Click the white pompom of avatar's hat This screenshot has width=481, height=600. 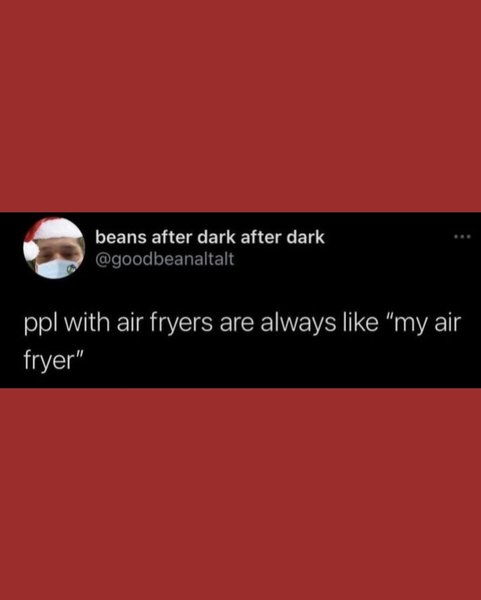(31, 249)
